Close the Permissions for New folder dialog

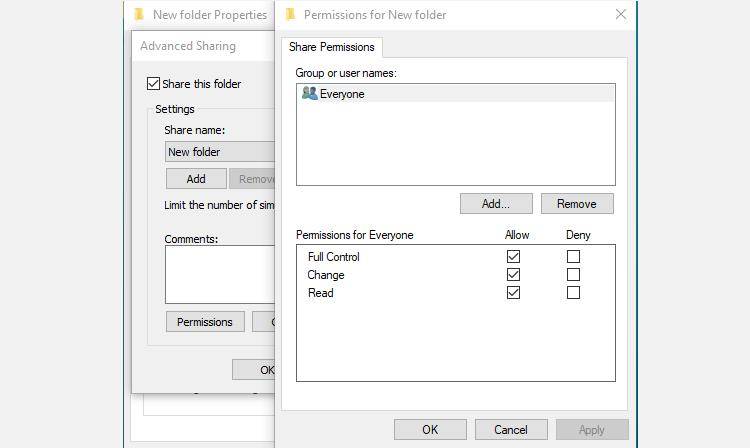pos(620,15)
